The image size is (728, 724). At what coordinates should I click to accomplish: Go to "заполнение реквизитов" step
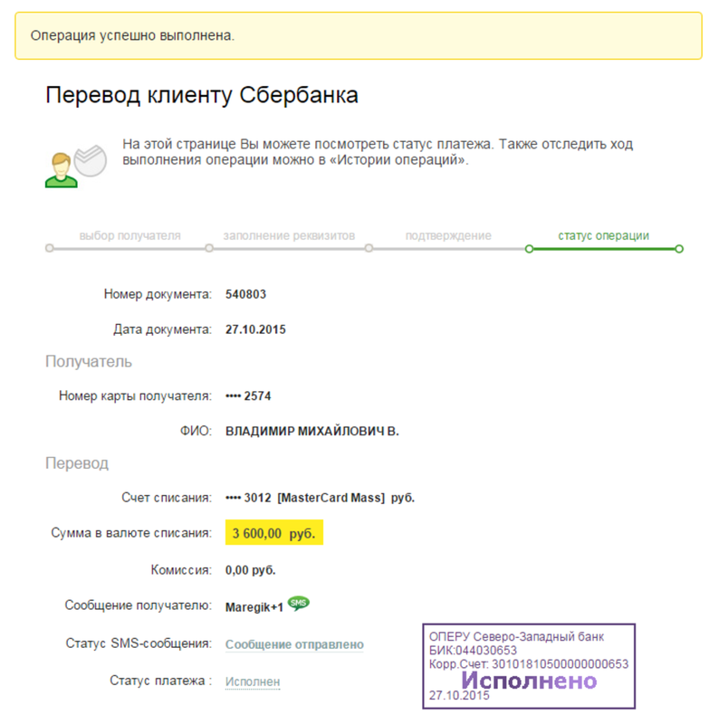click(289, 235)
